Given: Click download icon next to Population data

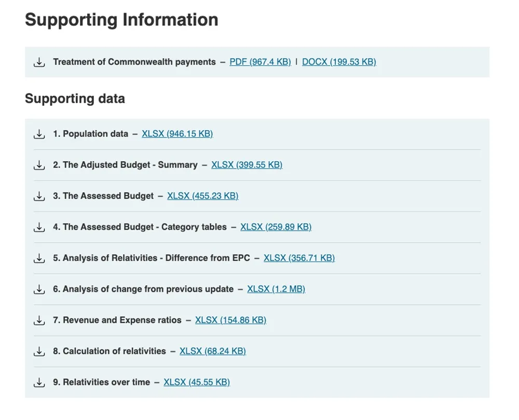Looking at the screenshot, I should pos(39,134).
